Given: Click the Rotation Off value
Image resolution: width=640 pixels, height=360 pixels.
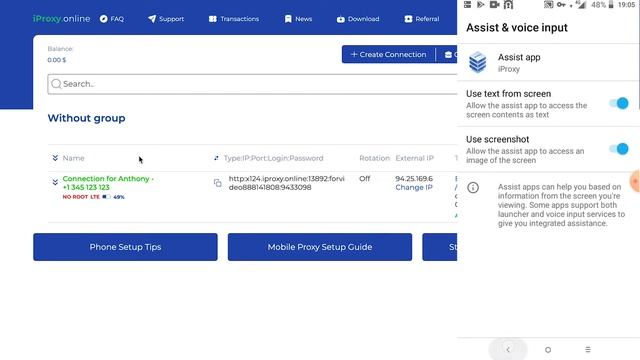Looking at the screenshot, I should coord(364,178).
